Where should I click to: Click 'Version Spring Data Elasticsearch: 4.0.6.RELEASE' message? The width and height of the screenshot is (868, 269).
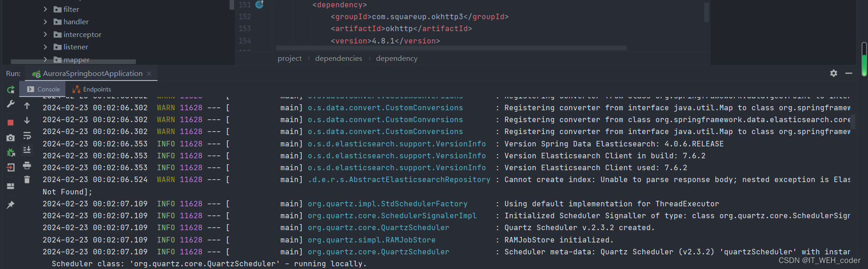(x=614, y=144)
